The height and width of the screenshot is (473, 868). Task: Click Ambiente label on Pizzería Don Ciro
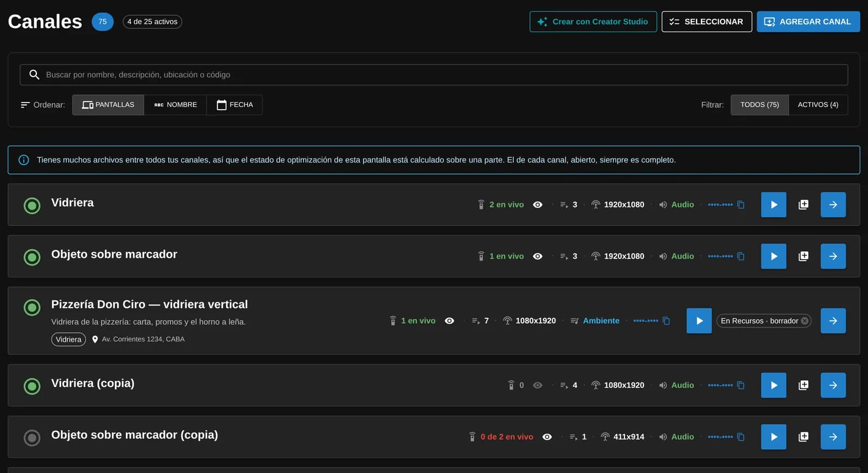click(601, 321)
